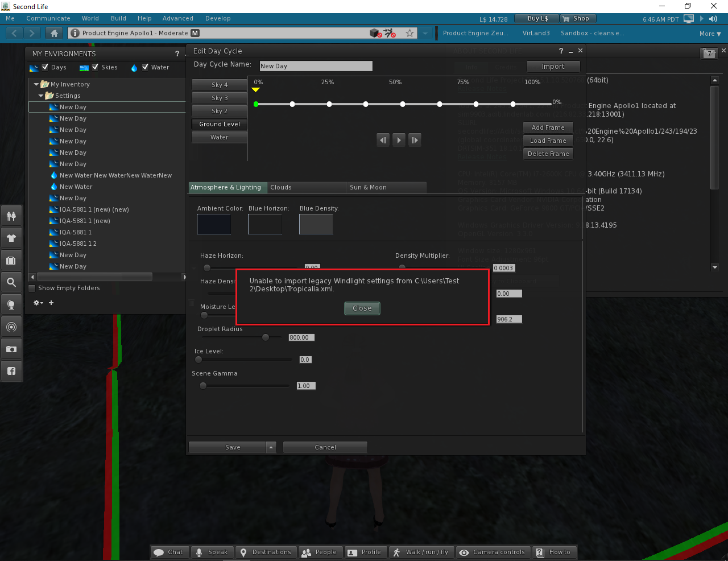This screenshot has height=561, width=728.
Task: Click the Day Cycle Name input field
Action: (x=316, y=66)
